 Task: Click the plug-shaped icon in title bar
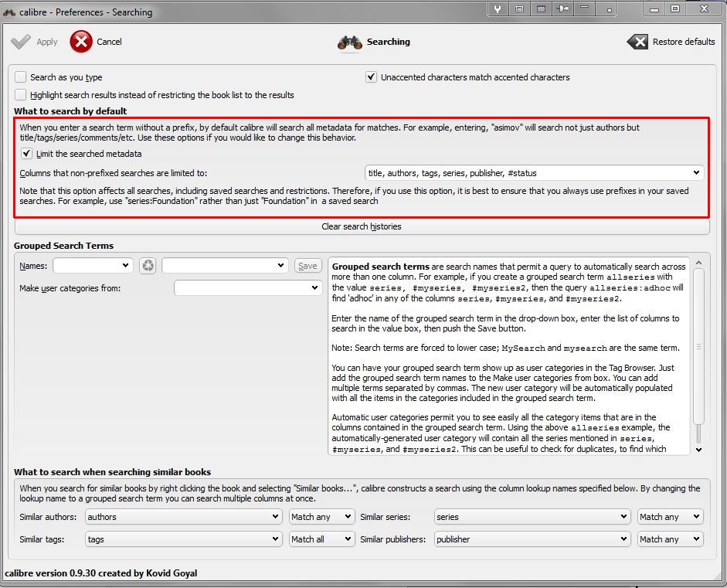tap(563, 9)
